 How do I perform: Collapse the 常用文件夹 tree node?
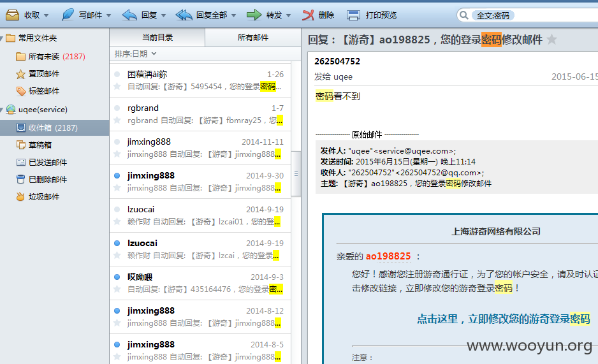(x=2, y=38)
